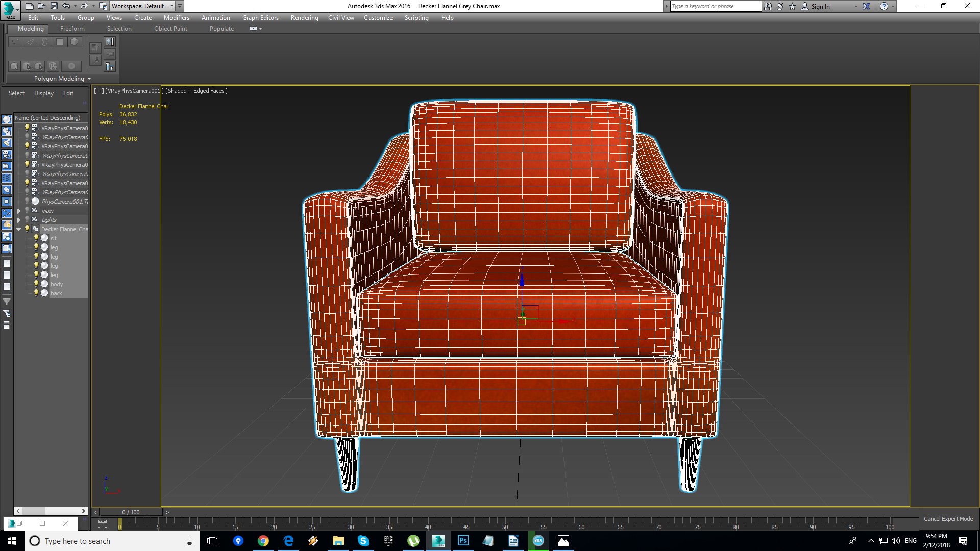This screenshot has height=551, width=980.
Task: Switch to the Freeform ribbon tab
Action: click(72, 29)
